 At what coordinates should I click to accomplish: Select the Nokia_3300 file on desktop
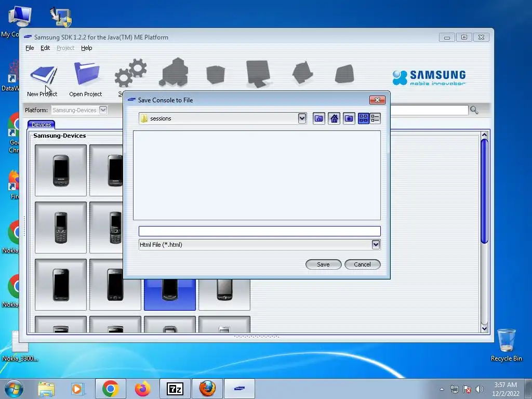click(20, 346)
